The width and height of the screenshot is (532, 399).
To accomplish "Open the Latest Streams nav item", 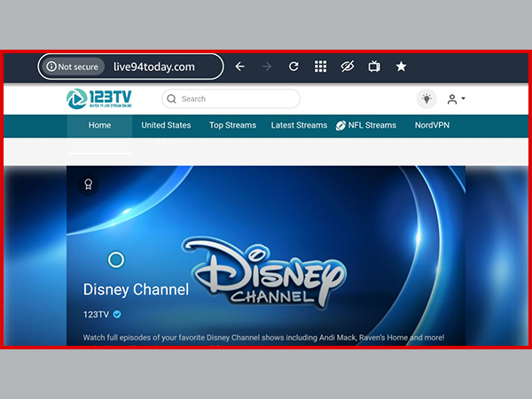I will tap(299, 125).
